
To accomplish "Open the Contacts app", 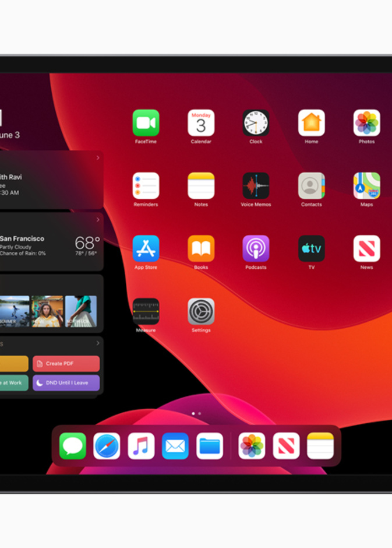I will 312,185.
